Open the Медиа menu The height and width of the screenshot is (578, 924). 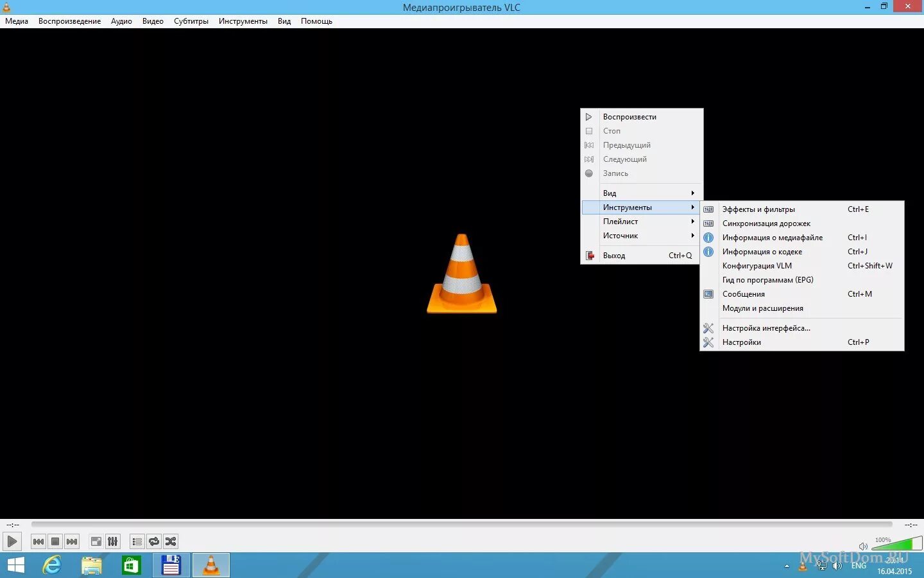click(x=17, y=21)
